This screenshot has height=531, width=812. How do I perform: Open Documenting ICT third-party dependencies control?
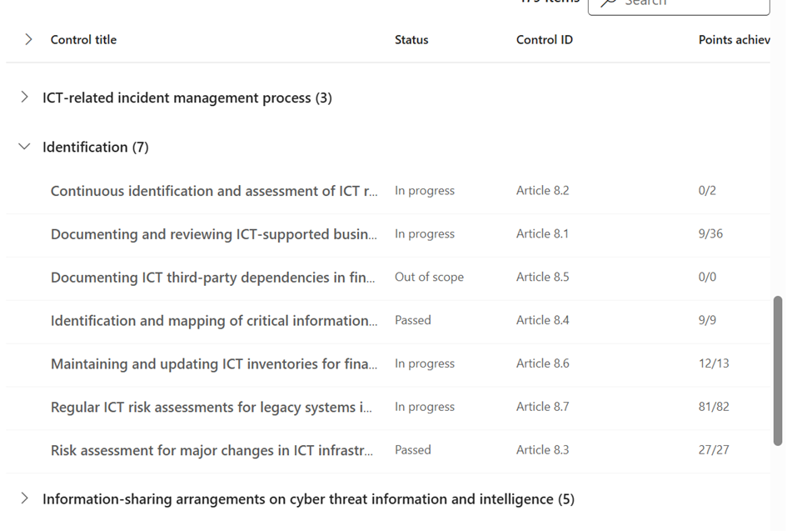(212, 278)
